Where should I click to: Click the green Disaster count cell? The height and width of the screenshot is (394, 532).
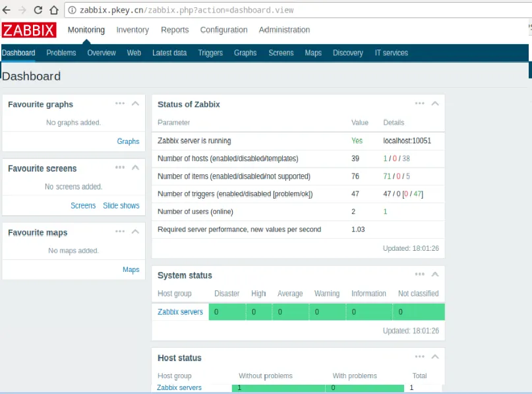(x=227, y=312)
